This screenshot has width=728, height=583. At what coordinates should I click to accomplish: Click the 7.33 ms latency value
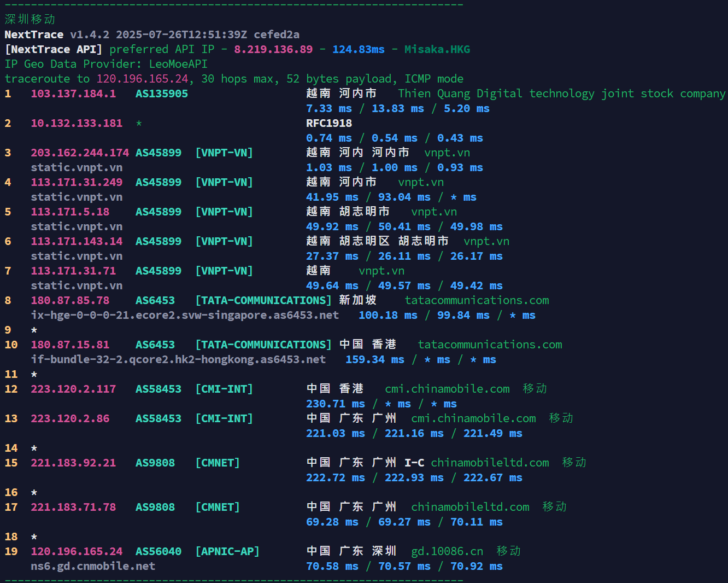(329, 108)
